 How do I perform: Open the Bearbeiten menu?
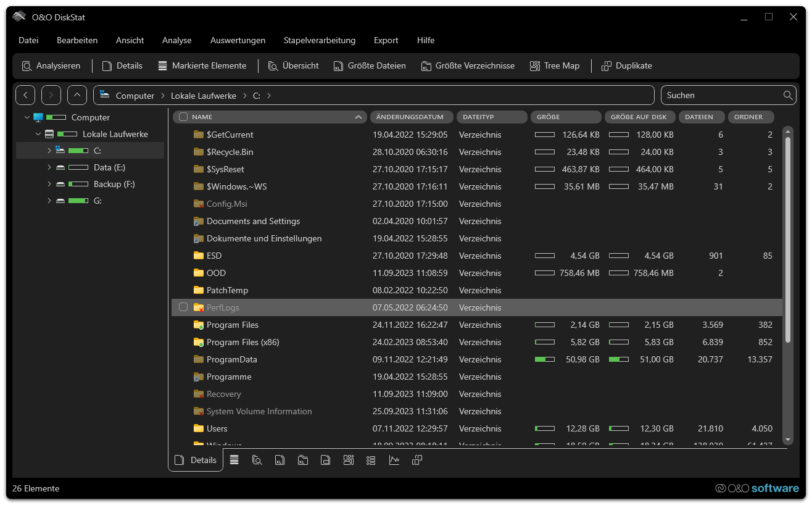click(x=77, y=40)
